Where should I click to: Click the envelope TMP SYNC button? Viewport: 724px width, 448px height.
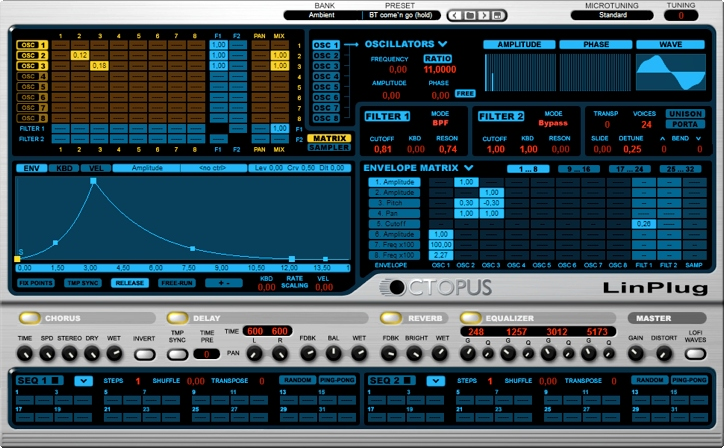tap(83, 283)
